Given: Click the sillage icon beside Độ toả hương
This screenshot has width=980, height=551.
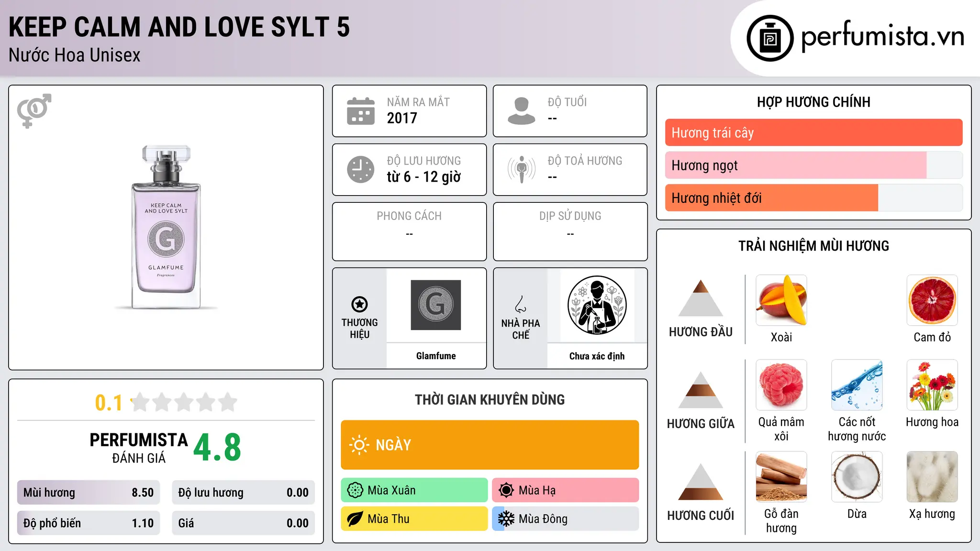Looking at the screenshot, I should pyautogui.click(x=522, y=169).
